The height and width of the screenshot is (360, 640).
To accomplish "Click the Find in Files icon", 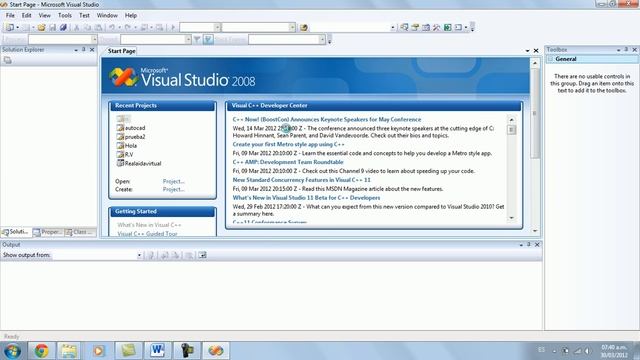I will (x=304, y=27).
